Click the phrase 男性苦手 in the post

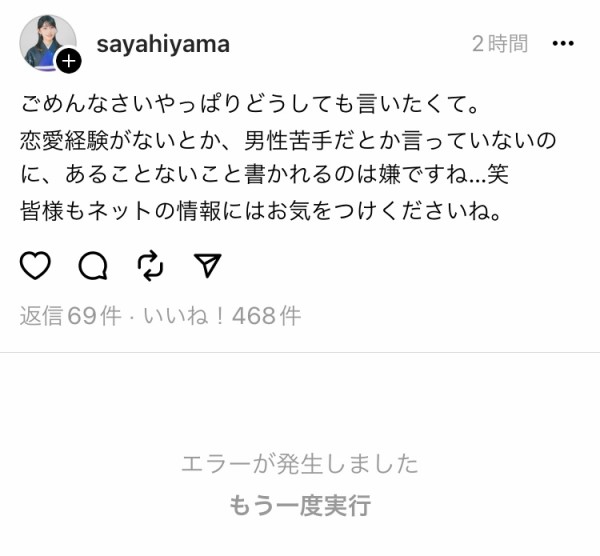point(288,140)
